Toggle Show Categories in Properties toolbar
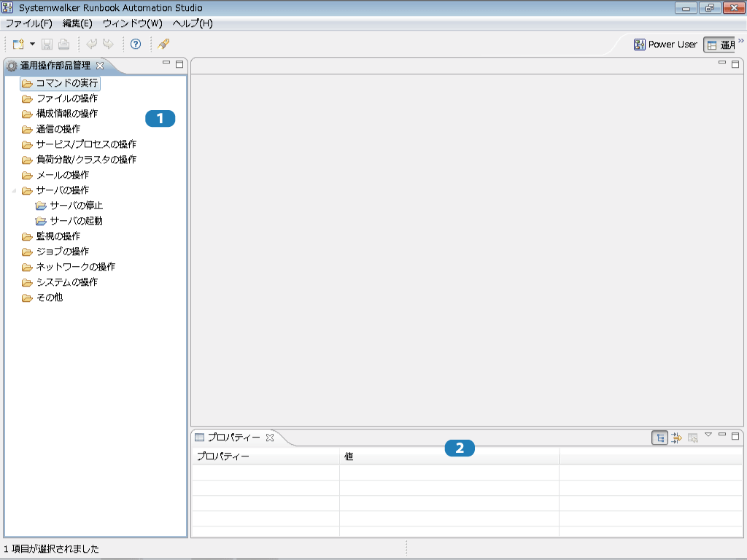747x560 pixels. pyautogui.click(x=659, y=437)
